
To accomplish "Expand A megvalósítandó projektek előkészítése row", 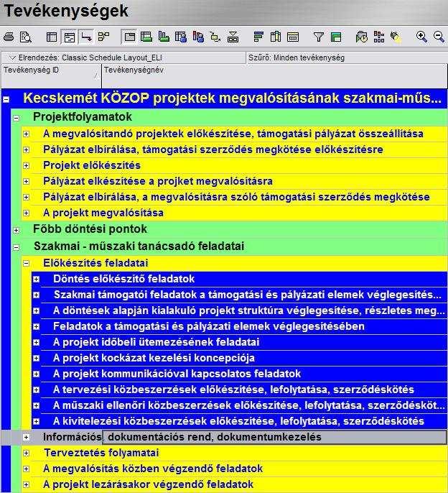I will click(x=27, y=134).
